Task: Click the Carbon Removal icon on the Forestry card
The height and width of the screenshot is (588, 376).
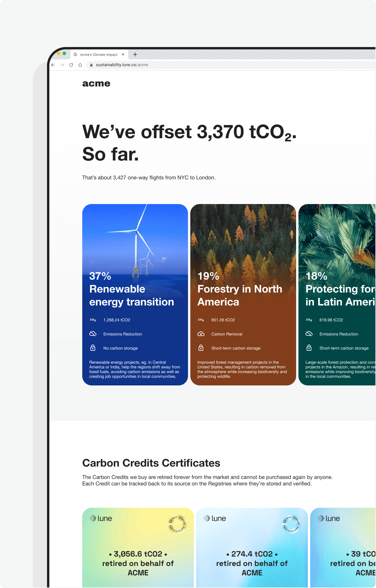Action: [x=201, y=334]
